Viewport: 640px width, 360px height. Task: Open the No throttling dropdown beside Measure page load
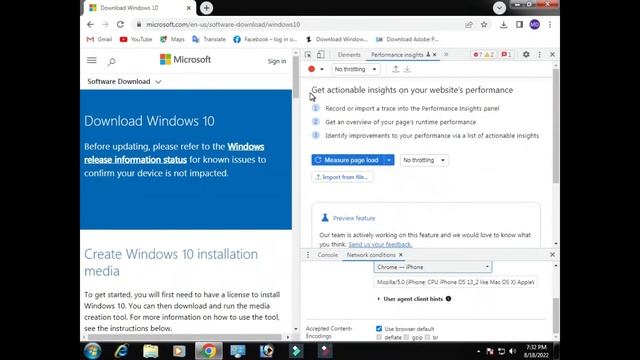(x=424, y=160)
